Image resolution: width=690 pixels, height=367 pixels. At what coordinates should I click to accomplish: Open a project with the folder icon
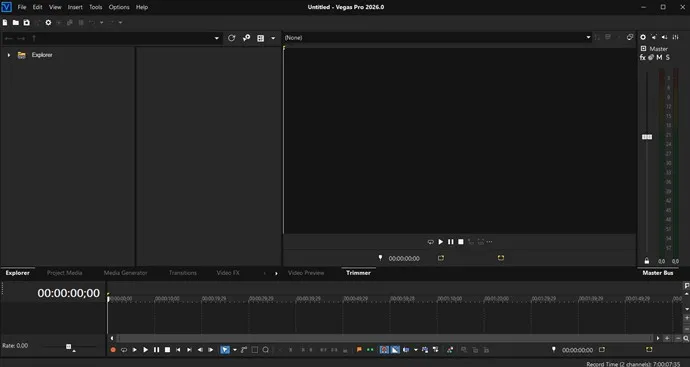16,22
